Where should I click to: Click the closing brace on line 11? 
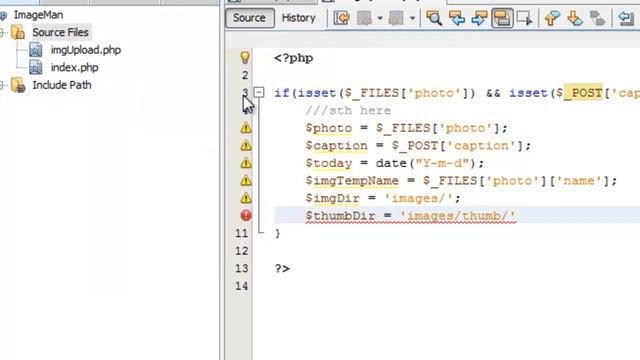[x=278, y=233]
